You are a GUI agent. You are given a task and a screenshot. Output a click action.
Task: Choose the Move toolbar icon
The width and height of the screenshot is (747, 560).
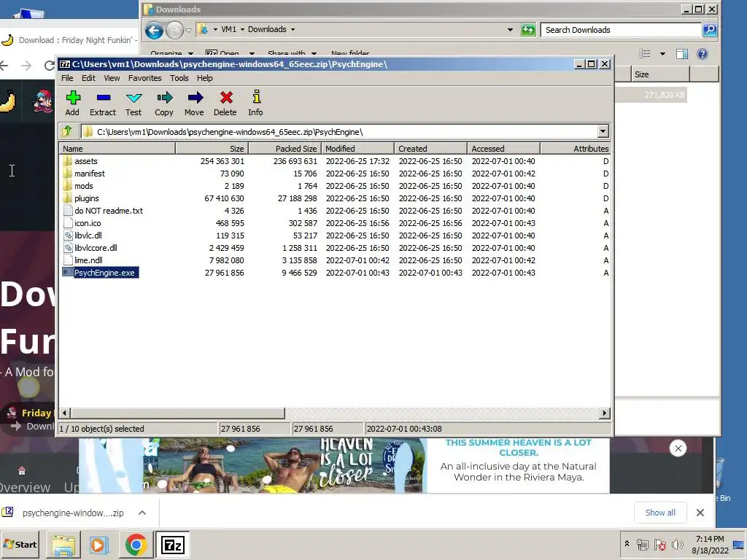194,104
